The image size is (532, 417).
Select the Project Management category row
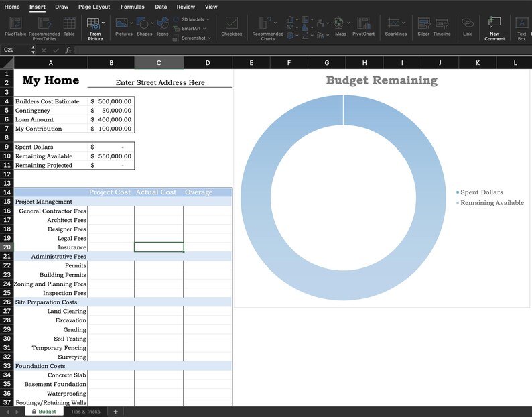click(x=123, y=202)
